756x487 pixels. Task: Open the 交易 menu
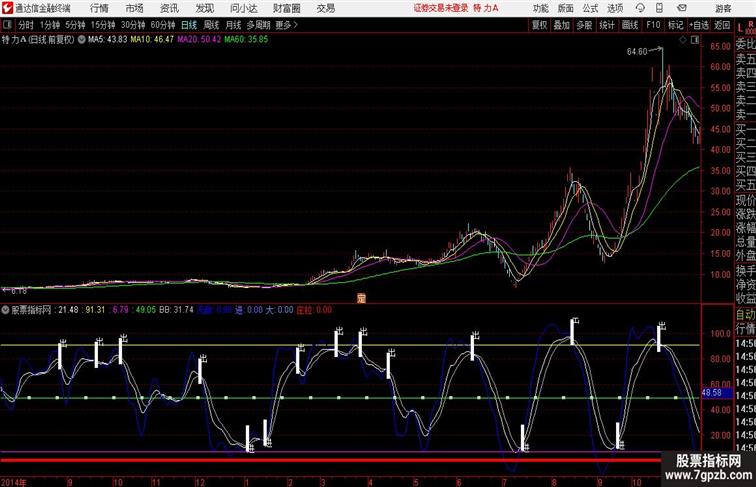(325, 8)
